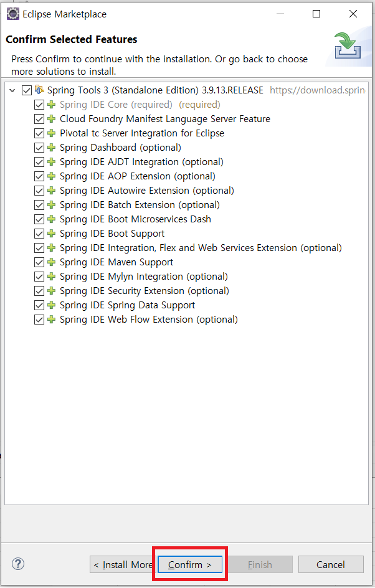The width and height of the screenshot is (375, 588).
Task: Click the download.spring URL text
Action: [317, 90]
